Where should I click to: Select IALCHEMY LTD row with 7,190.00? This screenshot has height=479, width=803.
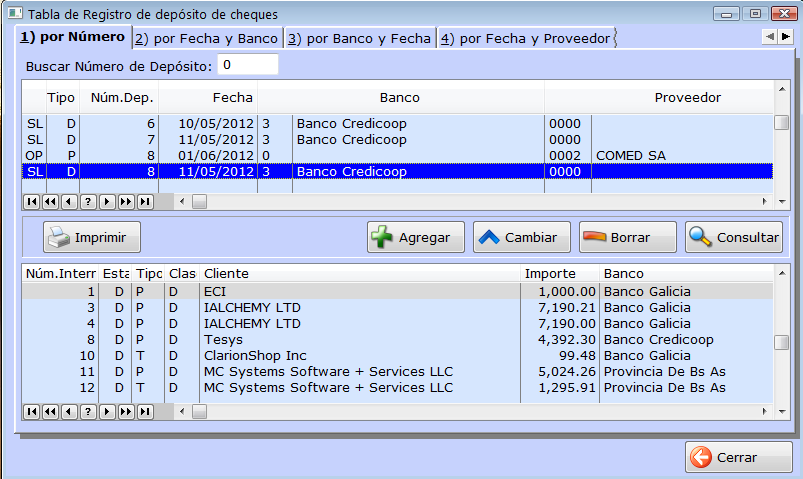point(397,323)
